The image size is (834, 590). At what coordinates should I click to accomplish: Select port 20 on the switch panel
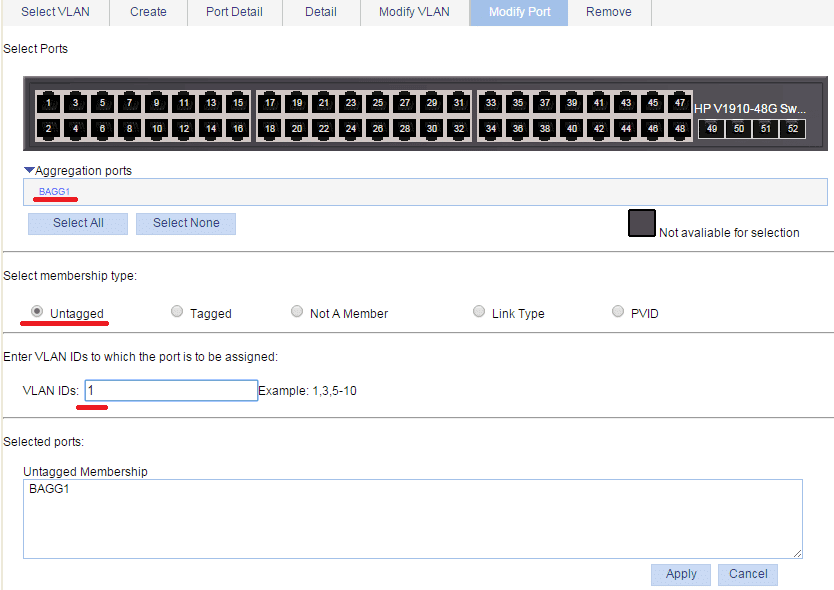pos(297,129)
